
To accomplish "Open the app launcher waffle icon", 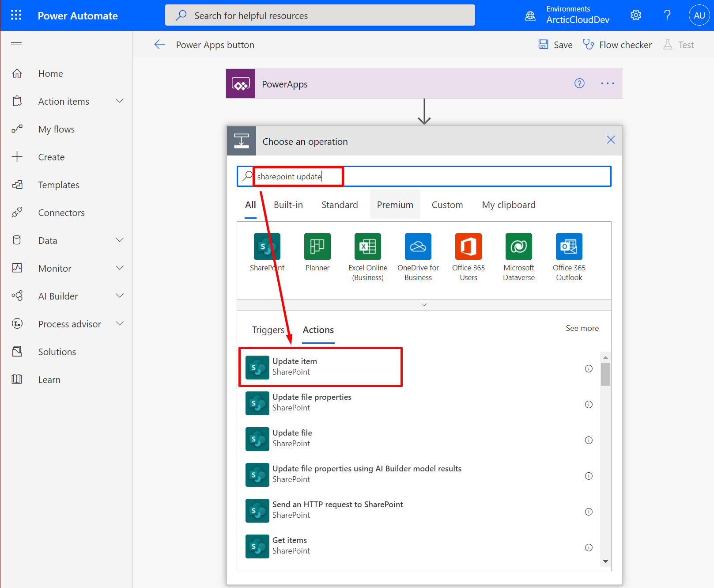I will [16, 15].
